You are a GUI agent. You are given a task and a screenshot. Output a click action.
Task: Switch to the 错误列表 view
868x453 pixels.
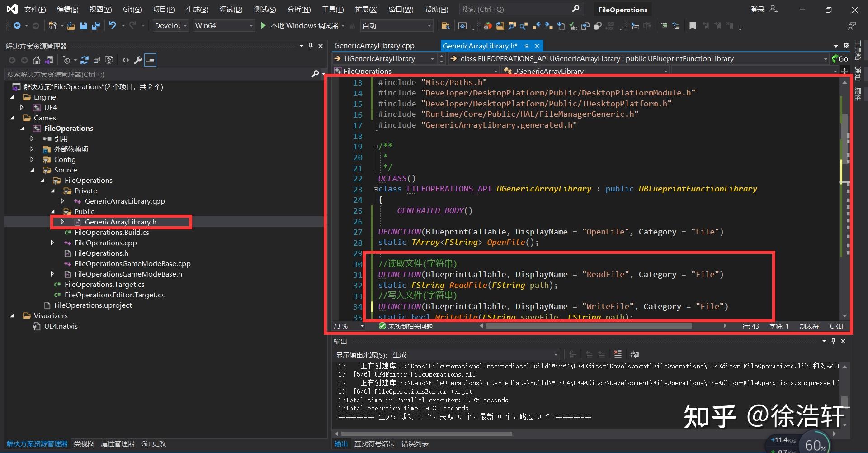pyautogui.click(x=415, y=443)
